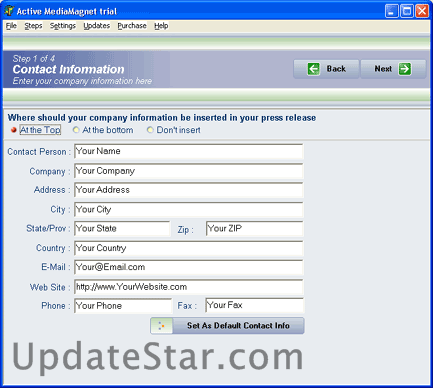433x388 pixels.
Task: Click the Zip input field
Action: (255, 229)
